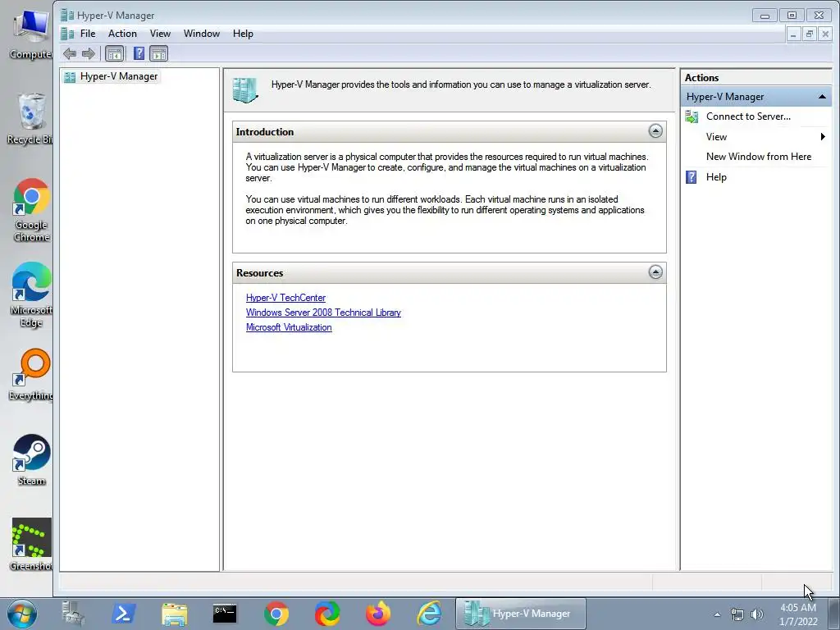Screen dimensions: 840x630
Task: Collapse the Introduction section
Action: [x=655, y=131]
